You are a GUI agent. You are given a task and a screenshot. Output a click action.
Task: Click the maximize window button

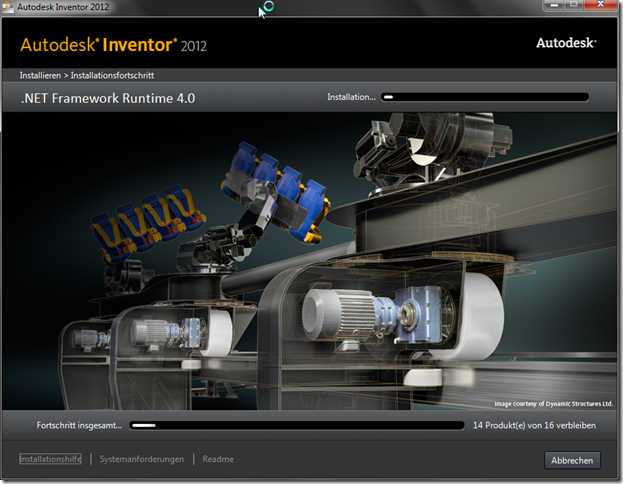point(573,5)
